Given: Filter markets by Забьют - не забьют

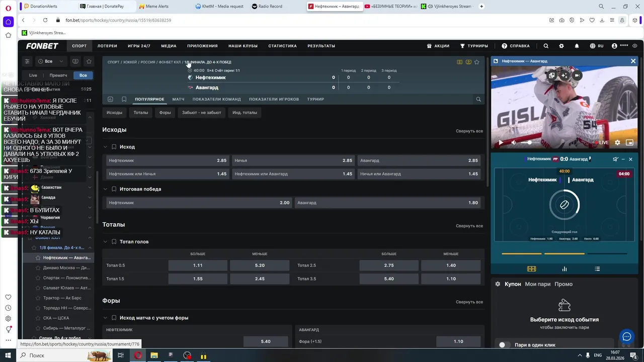Looking at the screenshot, I should pyautogui.click(x=201, y=113).
